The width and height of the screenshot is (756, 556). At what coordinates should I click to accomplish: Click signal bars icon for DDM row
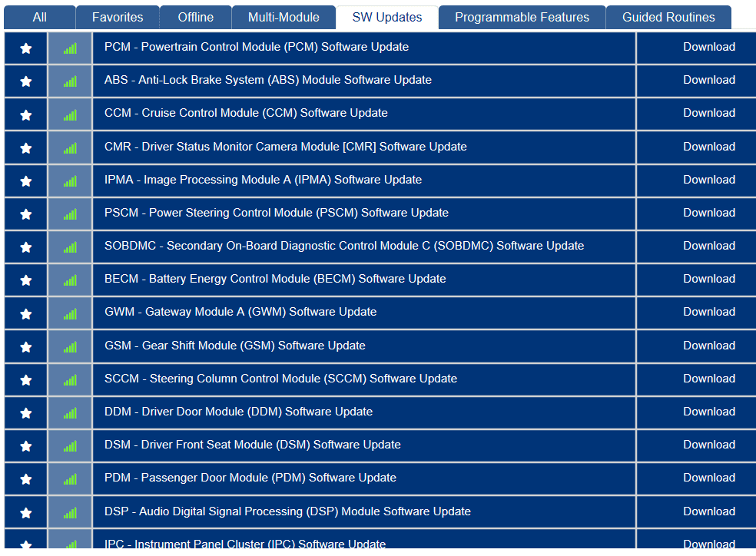click(x=70, y=413)
